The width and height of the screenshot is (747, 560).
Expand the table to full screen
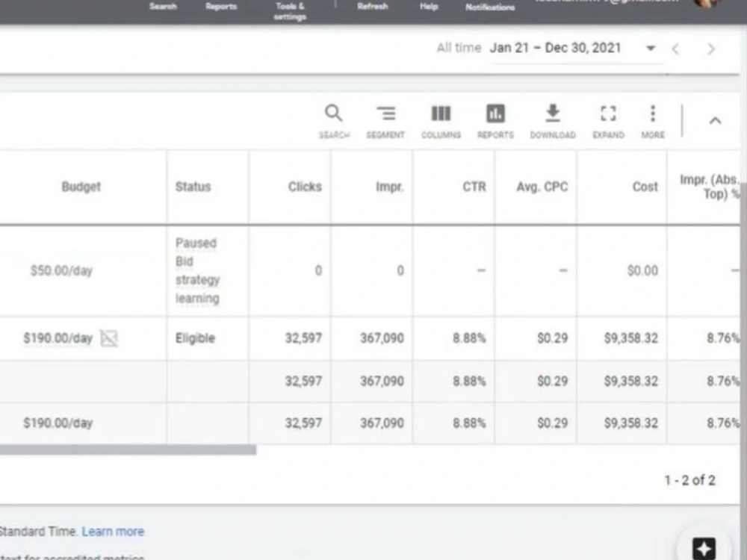(x=608, y=122)
